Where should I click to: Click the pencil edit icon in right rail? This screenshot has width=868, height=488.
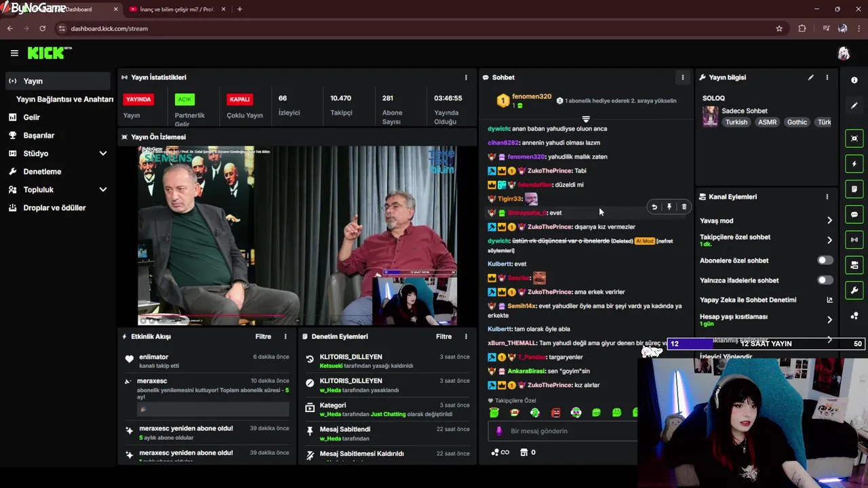(x=854, y=106)
